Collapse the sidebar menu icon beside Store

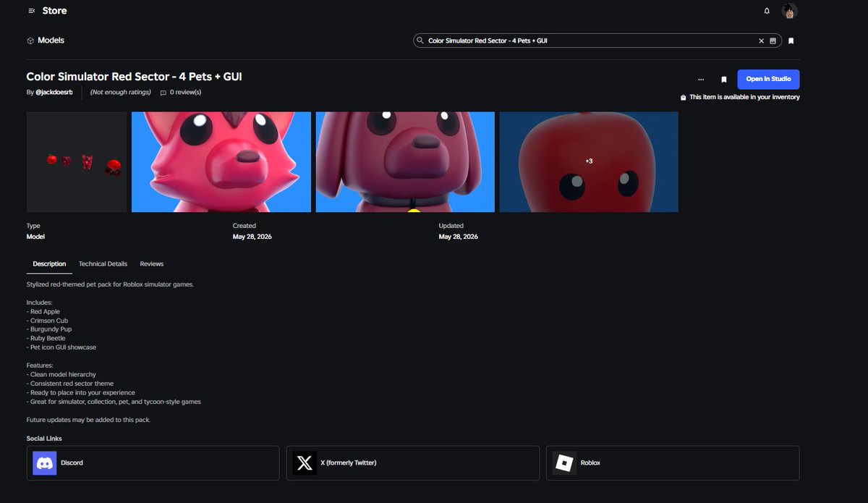(x=31, y=11)
